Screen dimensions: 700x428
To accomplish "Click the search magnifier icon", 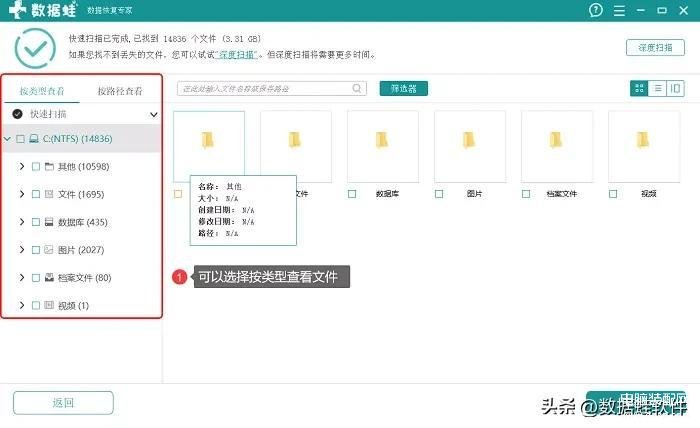I will click(357, 88).
